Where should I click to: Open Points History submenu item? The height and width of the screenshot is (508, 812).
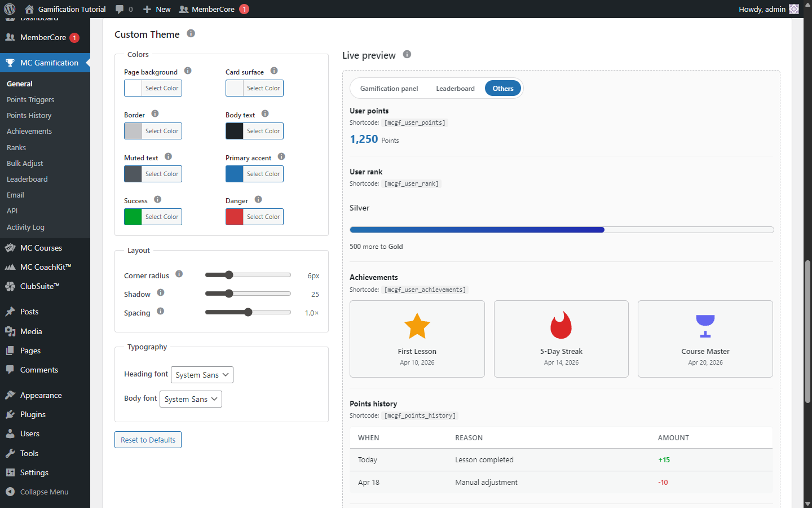coord(29,116)
